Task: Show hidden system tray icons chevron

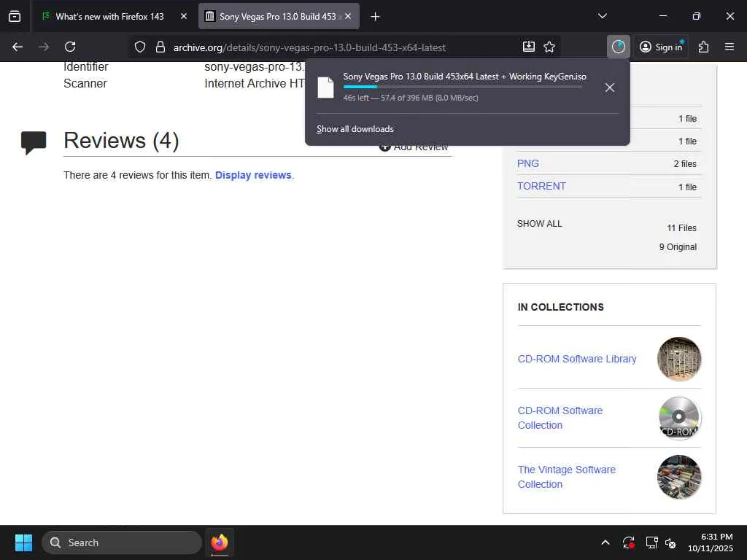Action: [605, 542]
